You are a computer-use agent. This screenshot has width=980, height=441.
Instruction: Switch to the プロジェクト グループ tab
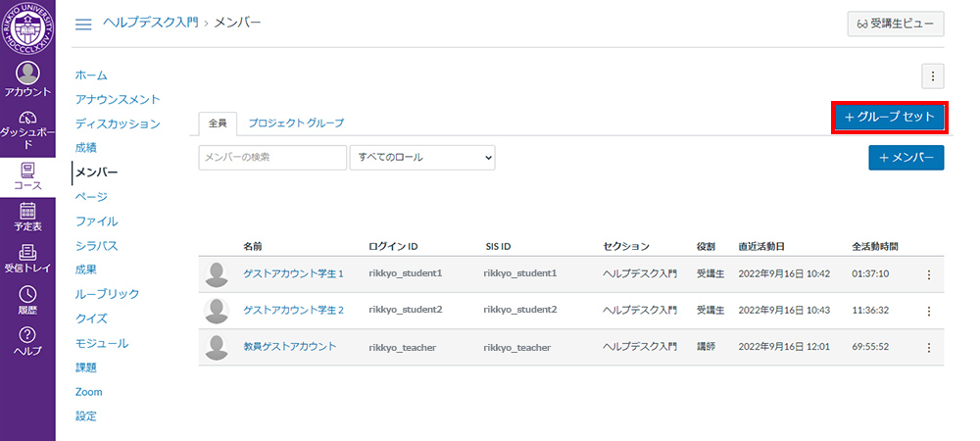295,123
